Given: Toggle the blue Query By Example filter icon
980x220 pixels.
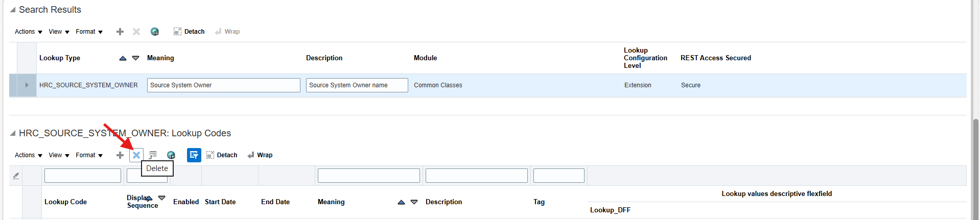Looking at the screenshot, I should click(x=194, y=155).
